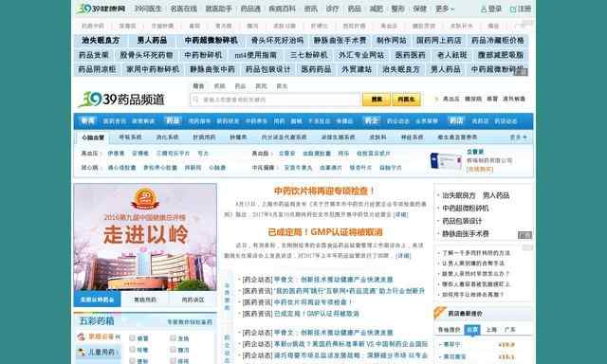Viewport: 607px width, 364px height.
Task: Open 减肥 in top navigation
Action: coord(377,9)
